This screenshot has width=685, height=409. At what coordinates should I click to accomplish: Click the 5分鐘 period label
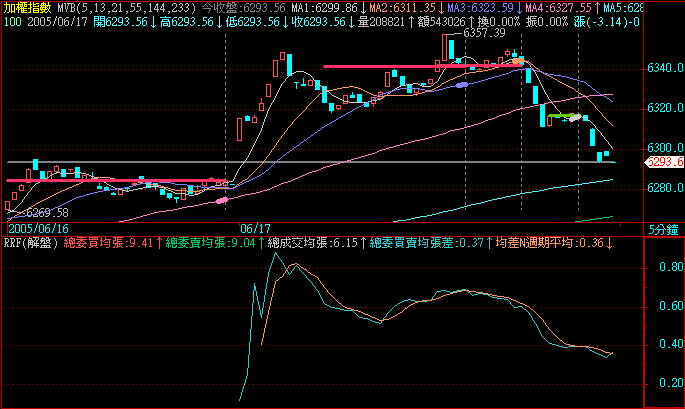click(663, 229)
